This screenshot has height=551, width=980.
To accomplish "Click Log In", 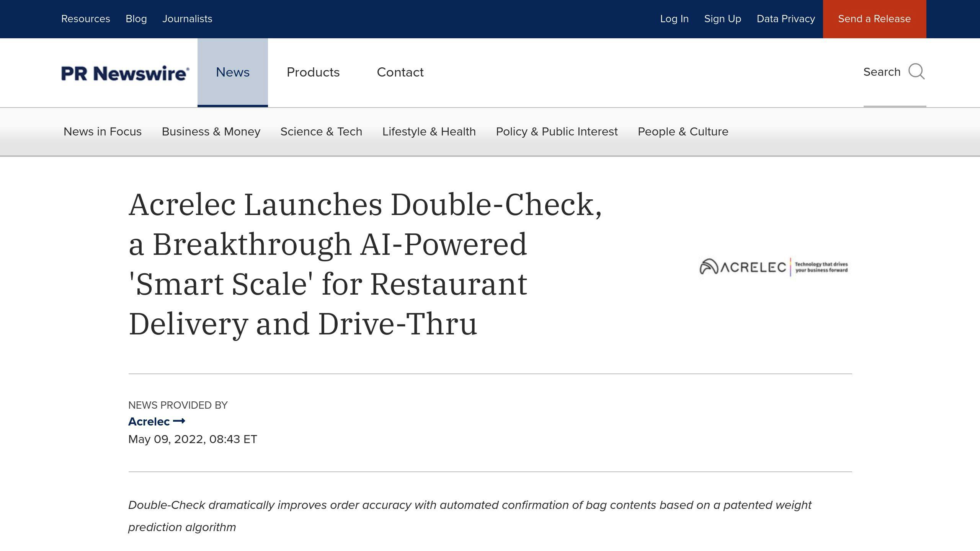I will click(675, 19).
